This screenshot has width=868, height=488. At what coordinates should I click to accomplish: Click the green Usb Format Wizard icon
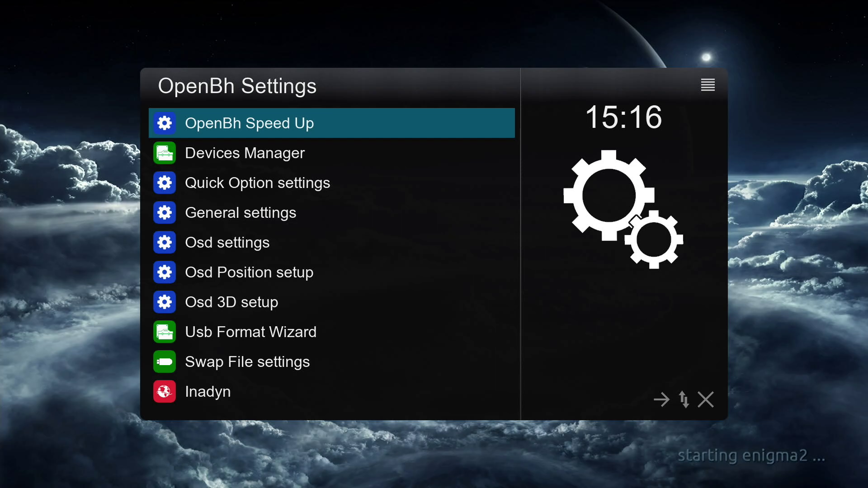tap(165, 332)
